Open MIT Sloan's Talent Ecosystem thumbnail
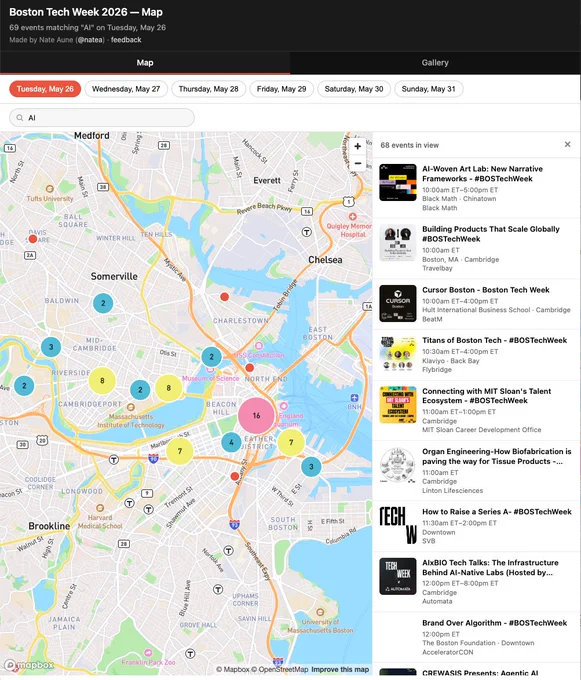Viewport: 581px width, 680px height. click(398, 405)
